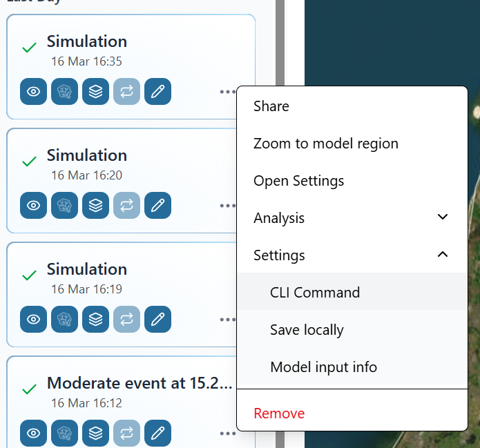The width and height of the screenshot is (480, 448).
Task: Choose Zoom to model region
Action: [325, 144]
